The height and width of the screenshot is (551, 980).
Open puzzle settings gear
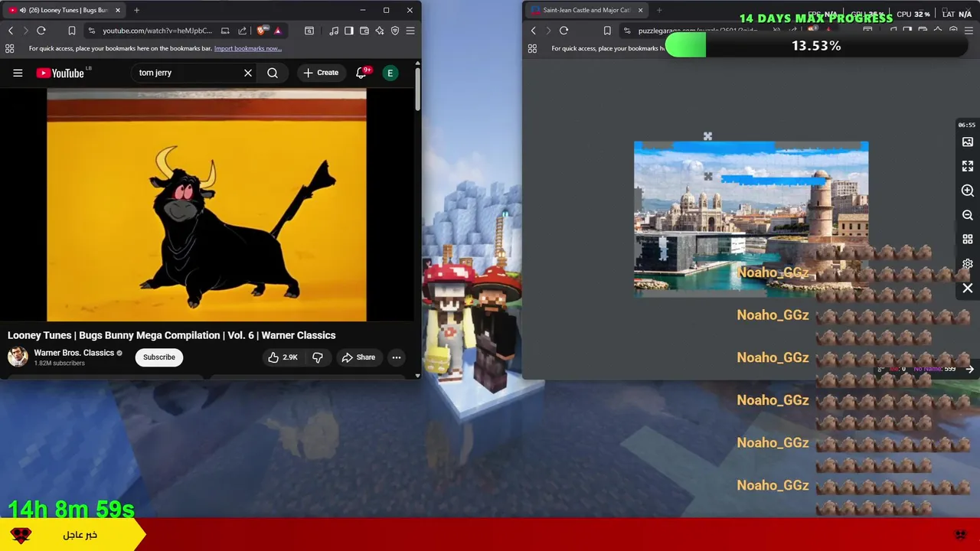968,264
